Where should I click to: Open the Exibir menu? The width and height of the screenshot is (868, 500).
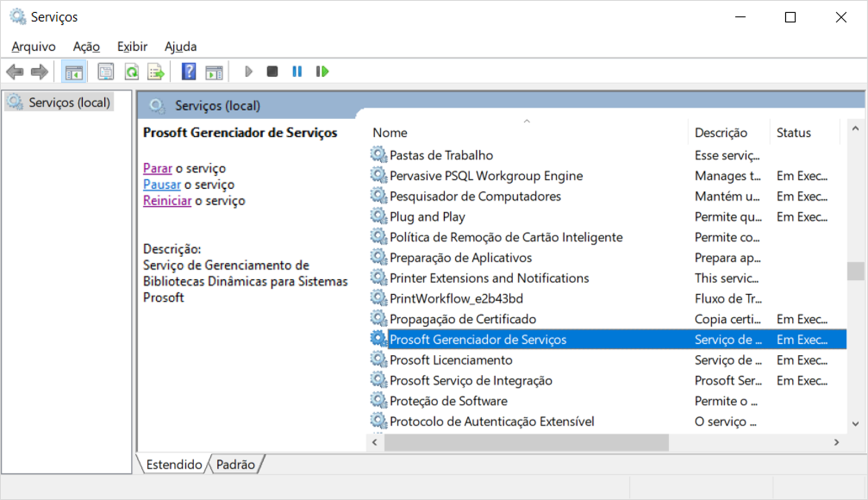[132, 46]
